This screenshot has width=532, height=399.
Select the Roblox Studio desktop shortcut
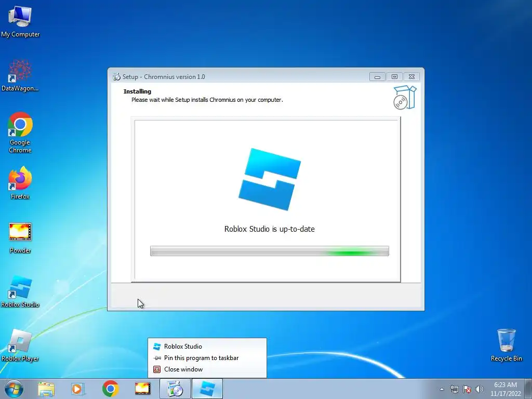pos(20,291)
